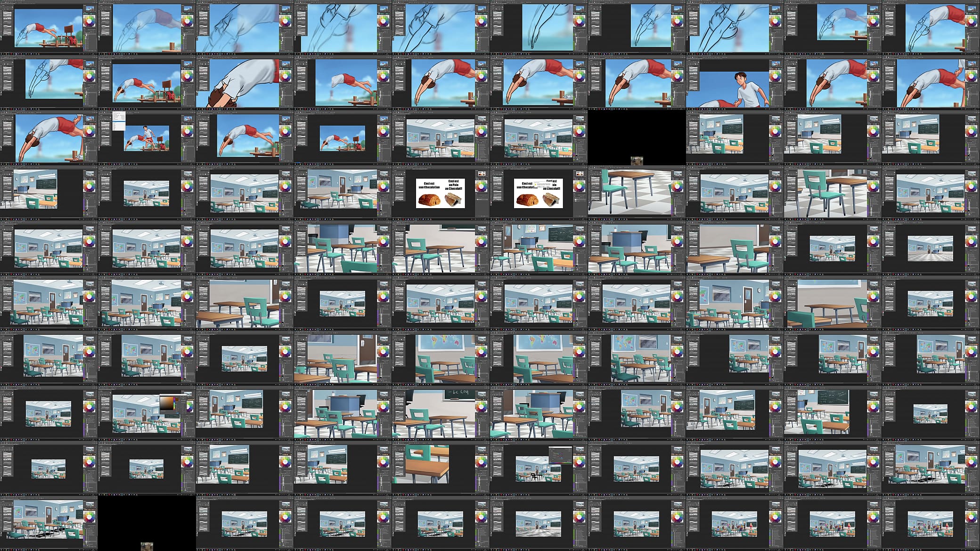Open the close-up of a desk under the framed picture
This screenshot has height=551, width=980.
coord(833,302)
